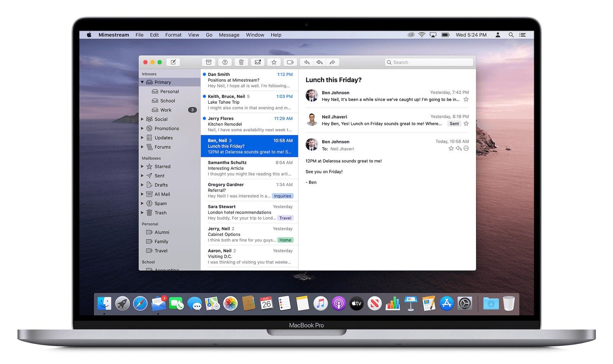Click the Home label tag
This screenshot has height=364, width=613.
click(x=285, y=240)
